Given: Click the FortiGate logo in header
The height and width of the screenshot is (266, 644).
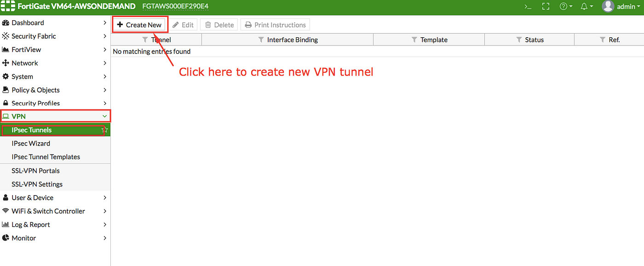Looking at the screenshot, I should click(8, 6).
